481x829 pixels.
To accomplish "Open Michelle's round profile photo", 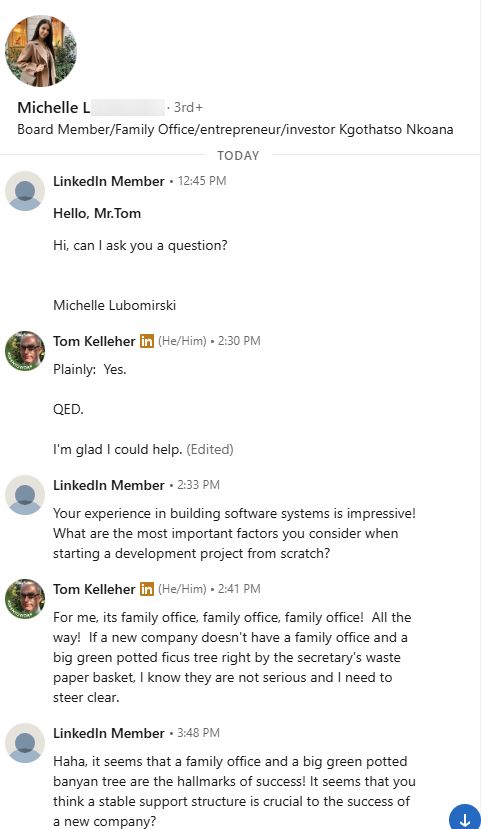I will coord(41,51).
